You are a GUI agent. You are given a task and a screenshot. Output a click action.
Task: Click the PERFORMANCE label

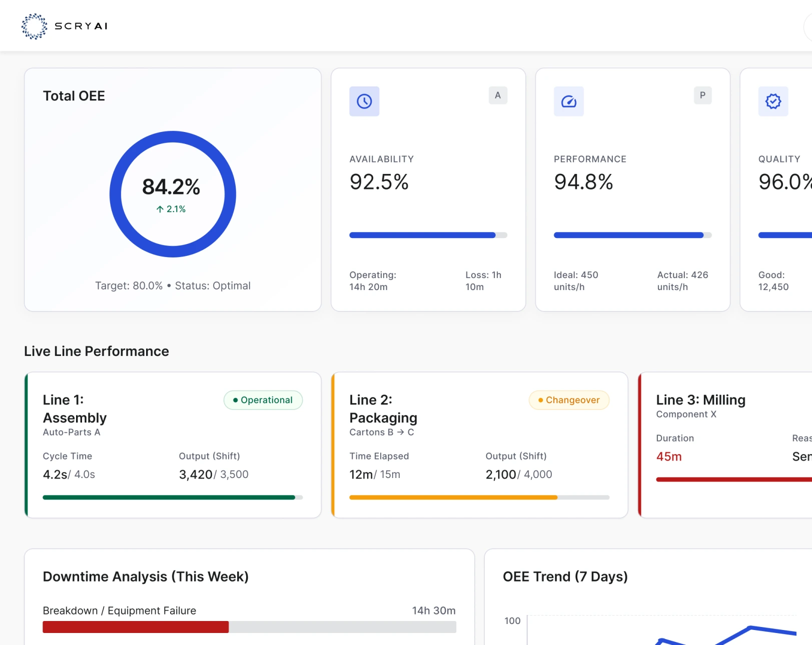click(590, 159)
